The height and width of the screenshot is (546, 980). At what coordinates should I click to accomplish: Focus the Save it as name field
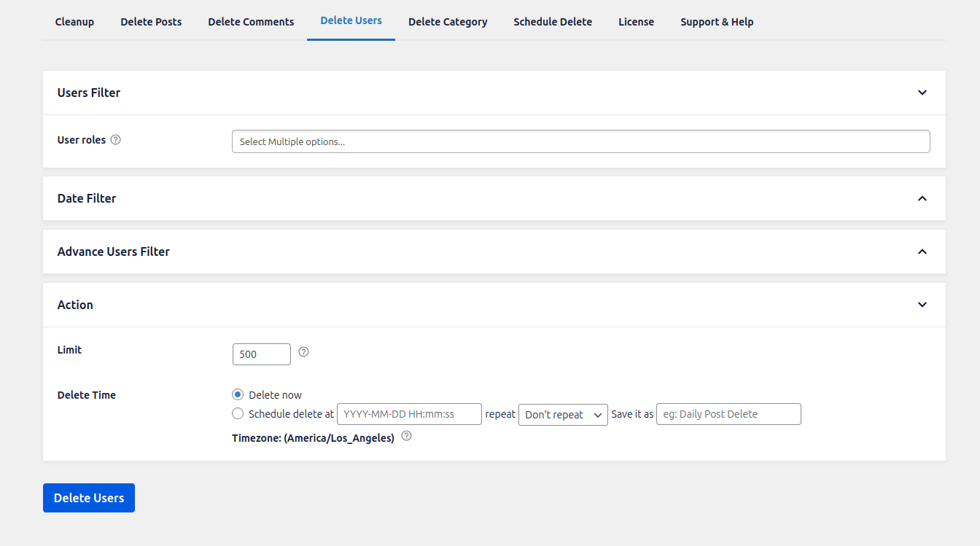coord(728,414)
